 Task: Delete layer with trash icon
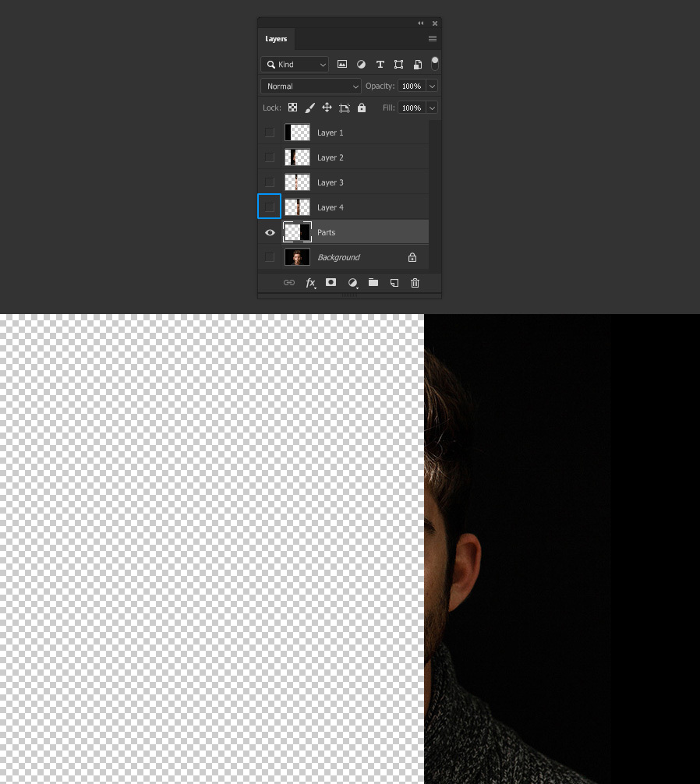(415, 283)
